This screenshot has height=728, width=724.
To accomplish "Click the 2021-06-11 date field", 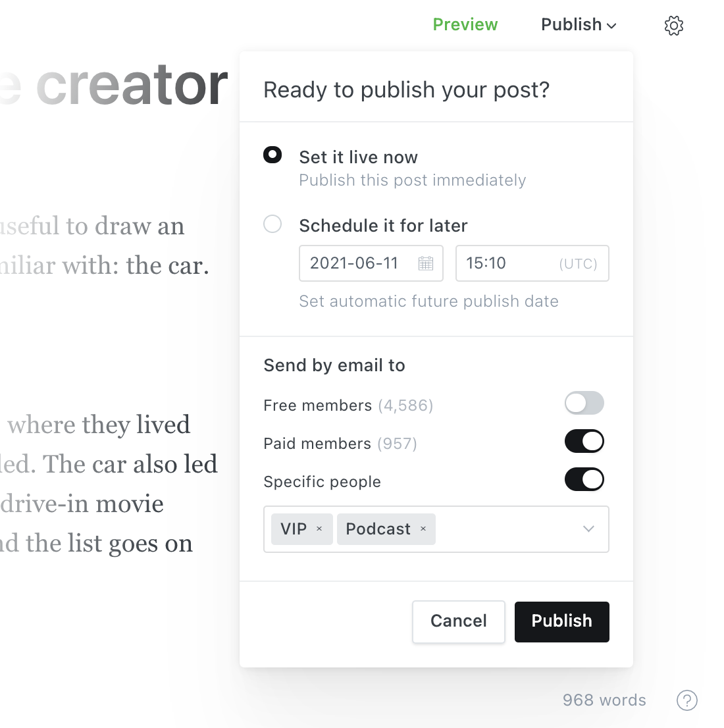I will 371,263.
